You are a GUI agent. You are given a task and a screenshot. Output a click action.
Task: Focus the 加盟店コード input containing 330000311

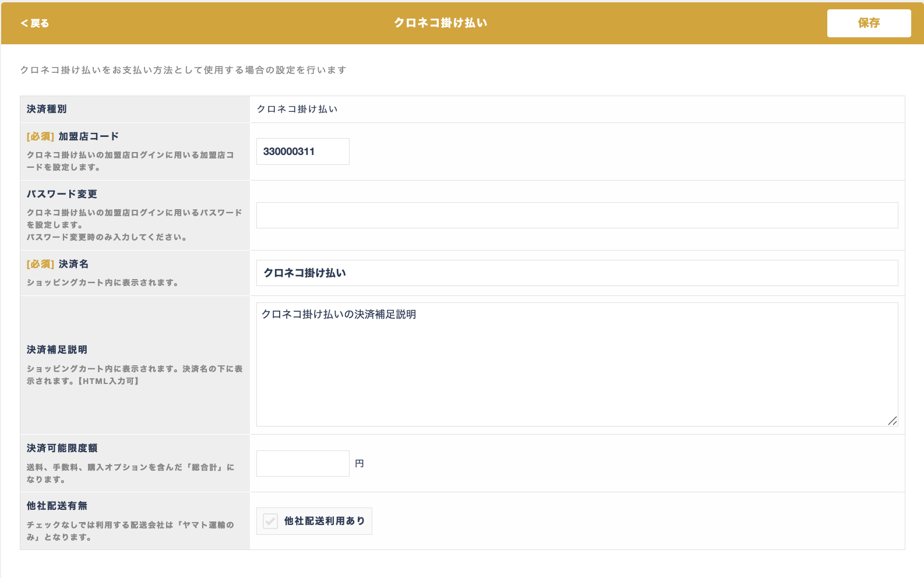302,151
